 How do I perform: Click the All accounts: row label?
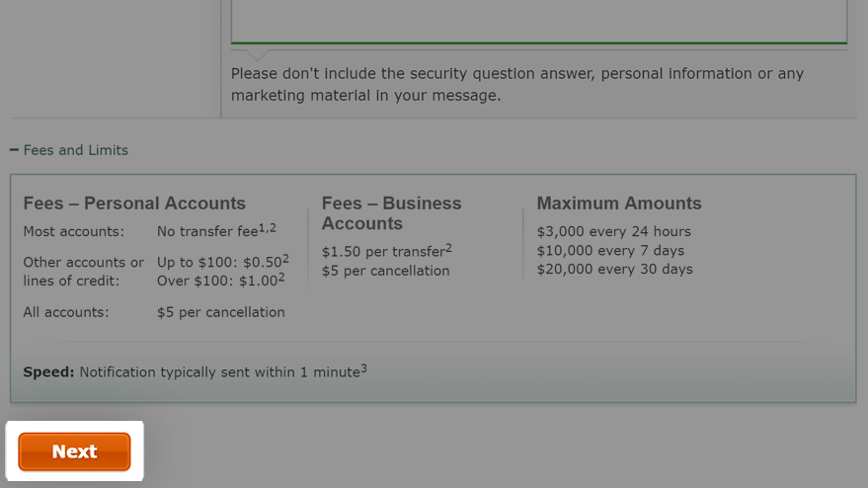66,312
